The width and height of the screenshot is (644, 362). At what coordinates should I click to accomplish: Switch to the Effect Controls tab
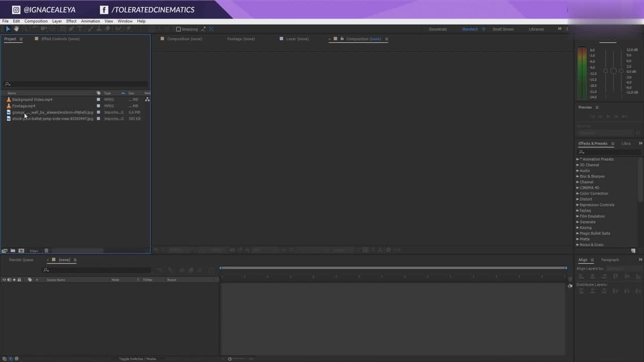tap(60, 39)
